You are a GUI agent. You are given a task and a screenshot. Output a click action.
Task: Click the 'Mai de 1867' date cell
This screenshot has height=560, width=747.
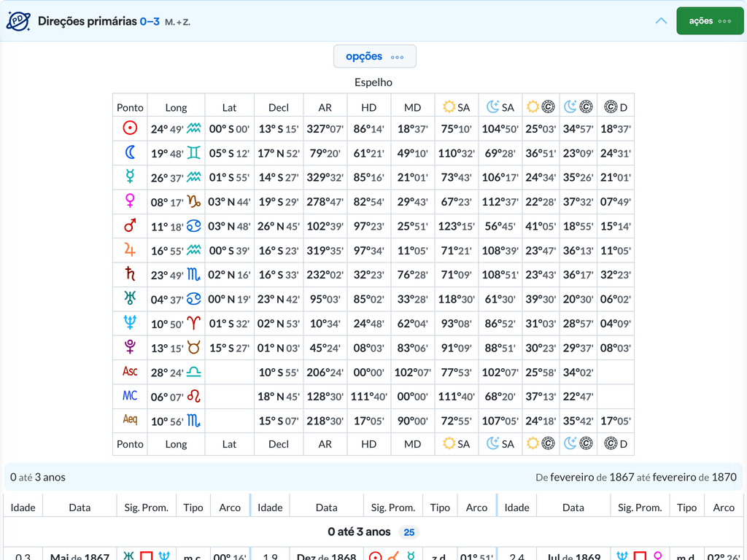[80, 556]
